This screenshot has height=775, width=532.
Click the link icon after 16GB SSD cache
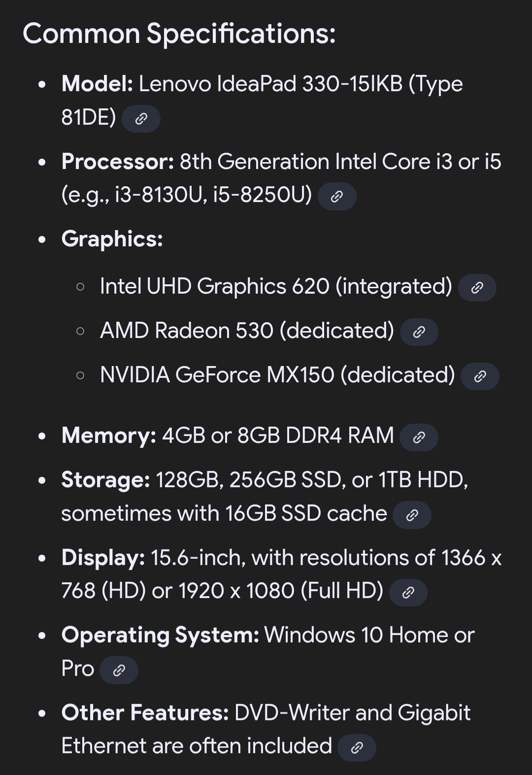pyautogui.click(x=412, y=515)
